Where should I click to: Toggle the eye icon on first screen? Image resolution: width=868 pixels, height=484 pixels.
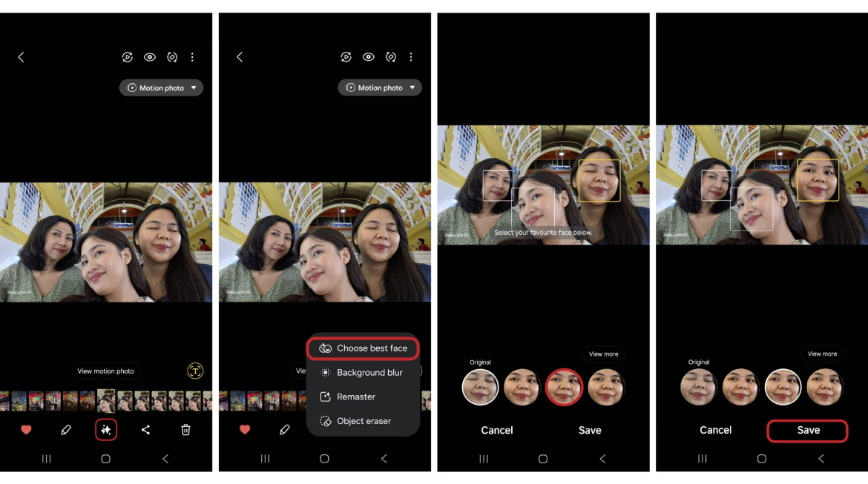click(150, 57)
